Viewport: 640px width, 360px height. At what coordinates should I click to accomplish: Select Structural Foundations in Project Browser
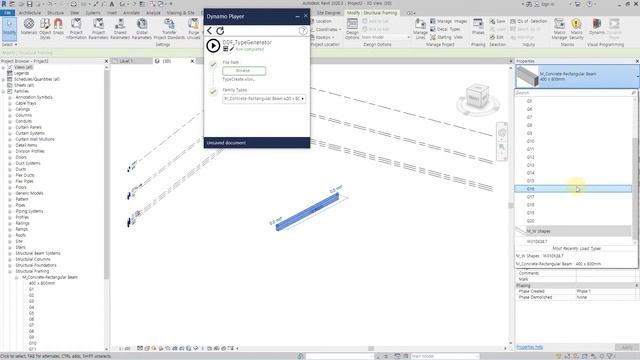tap(36, 265)
